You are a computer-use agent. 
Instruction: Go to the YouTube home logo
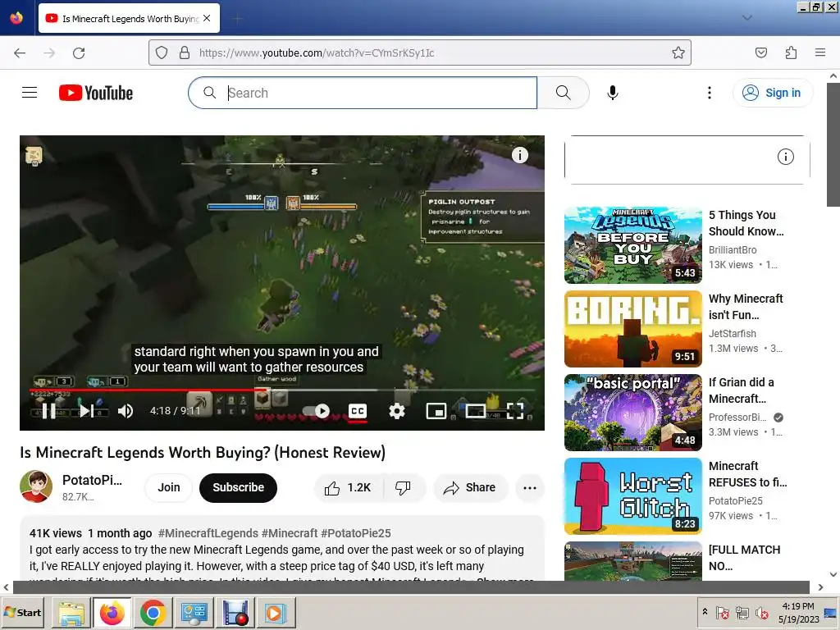click(x=96, y=93)
